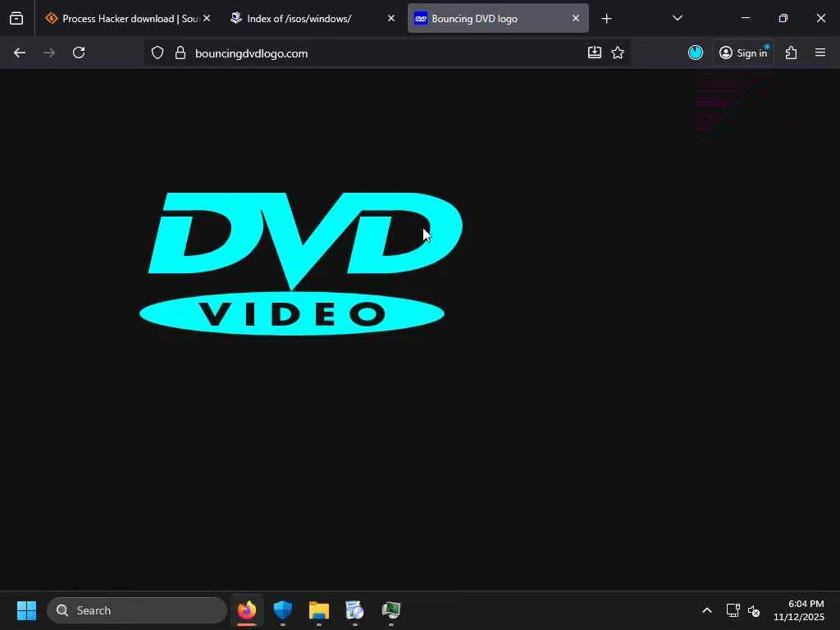840x630 pixels.
Task: Open Windows Security shield taskbar icon
Action: click(x=282, y=610)
